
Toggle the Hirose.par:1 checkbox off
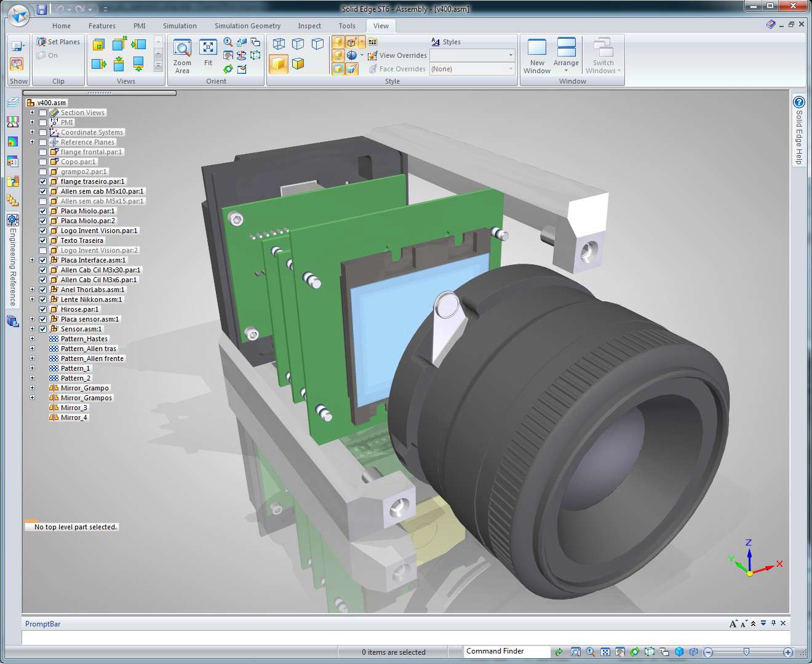[43, 310]
